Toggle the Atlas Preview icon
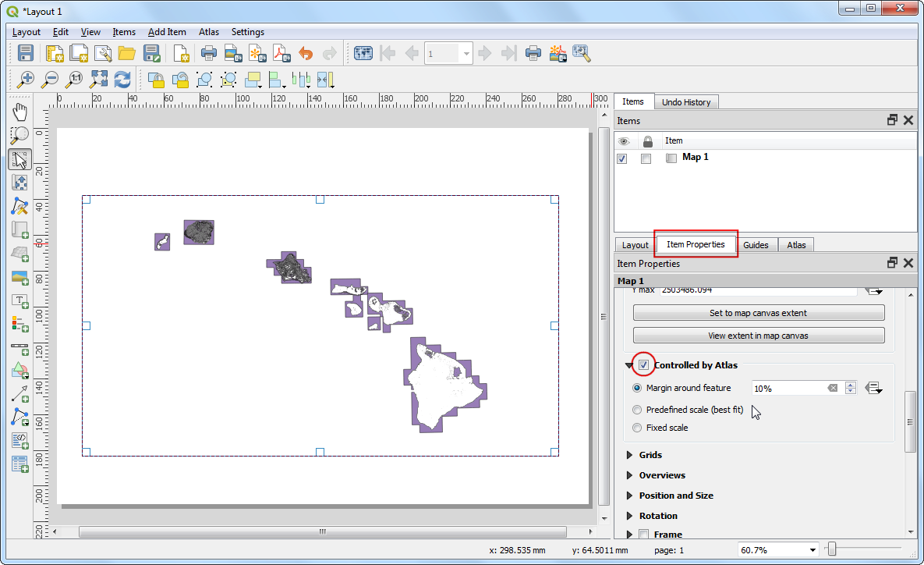This screenshot has width=924, height=565. [x=363, y=53]
